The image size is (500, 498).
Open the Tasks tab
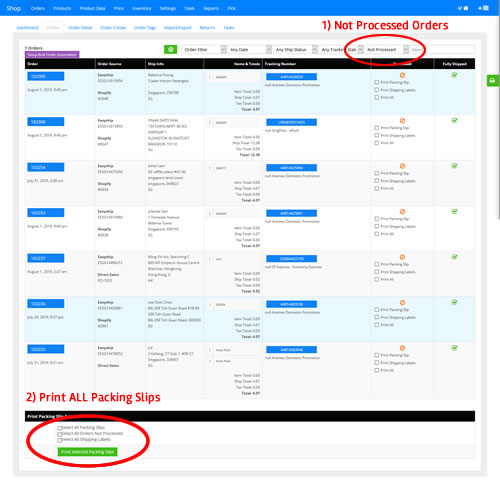tap(229, 28)
